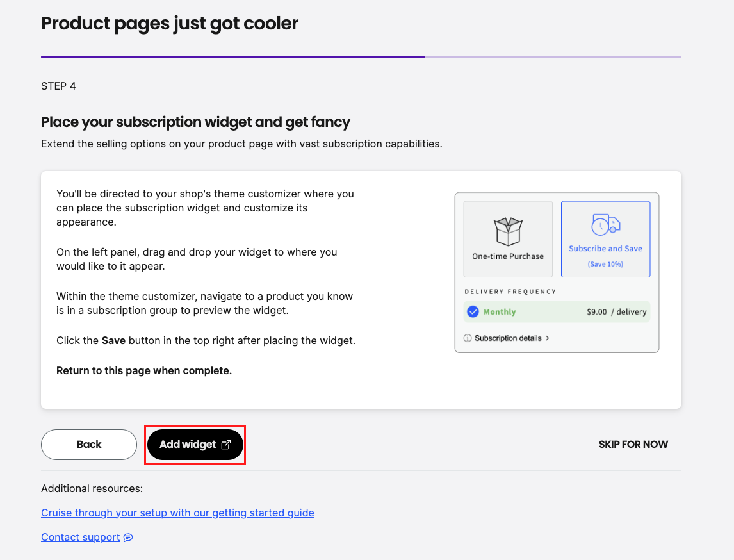Select the Subscribe and Save purchase option
This screenshot has width=734, height=560.
click(605, 238)
